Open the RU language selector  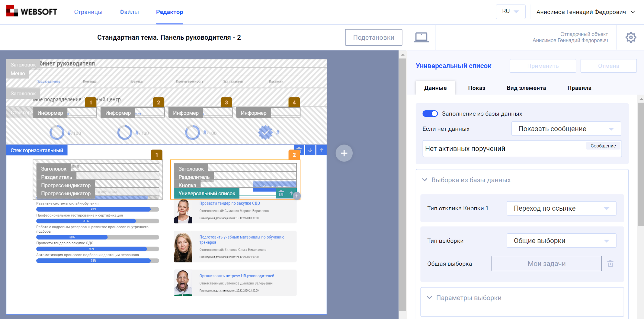(x=510, y=11)
